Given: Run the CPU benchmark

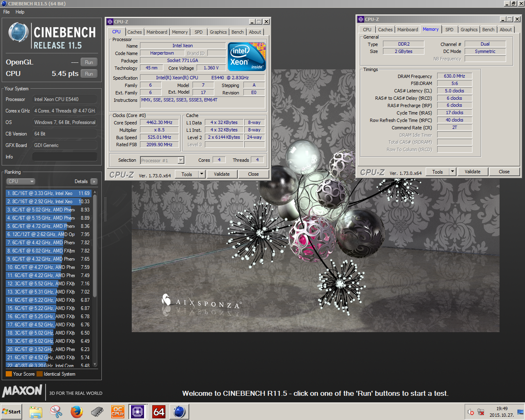Looking at the screenshot, I should point(89,74).
